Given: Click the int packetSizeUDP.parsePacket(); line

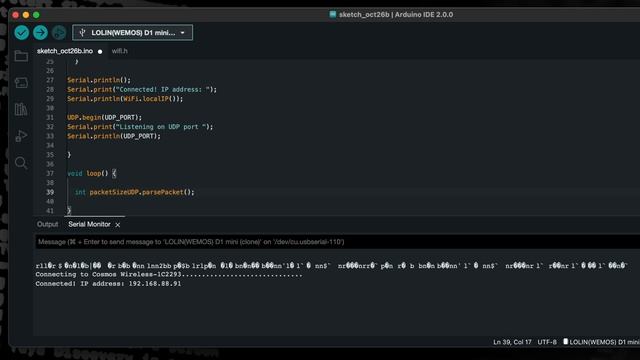Looking at the screenshot, I should [135, 192].
